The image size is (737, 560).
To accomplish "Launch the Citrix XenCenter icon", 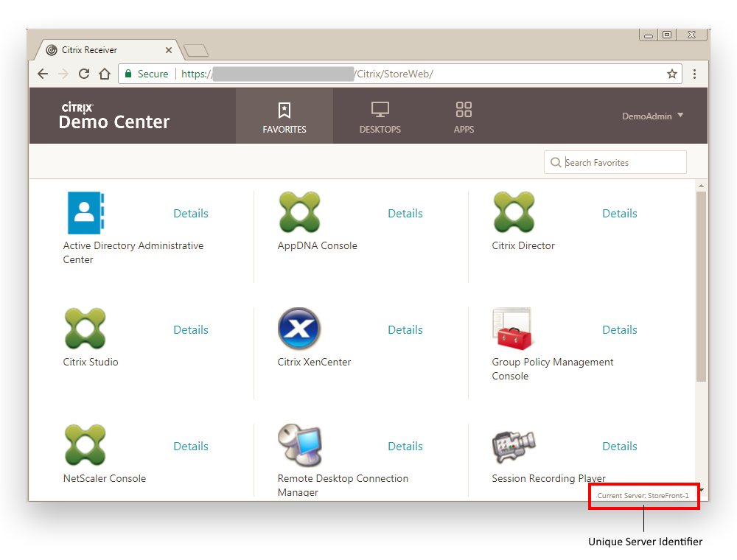I will point(299,329).
